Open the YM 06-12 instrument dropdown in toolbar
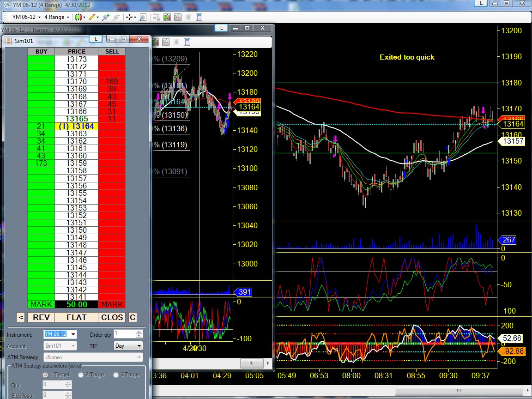The width and height of the screenshot is (532, 399). pyautogui.click(x=26, y=17)
